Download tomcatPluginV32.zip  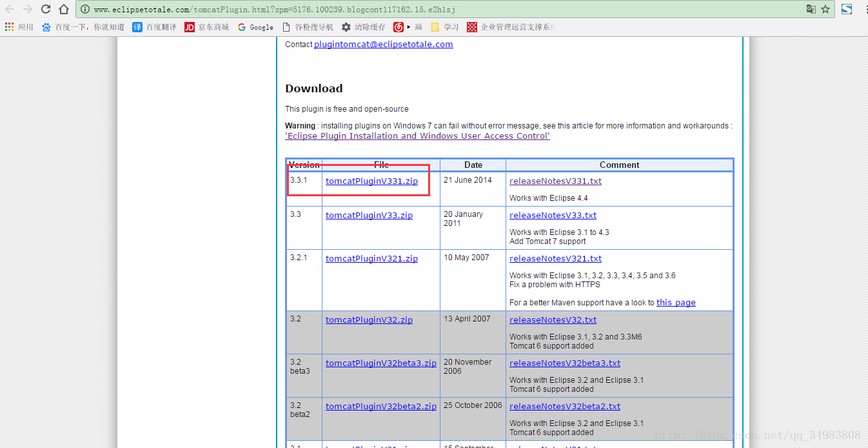tap(369, 320)
